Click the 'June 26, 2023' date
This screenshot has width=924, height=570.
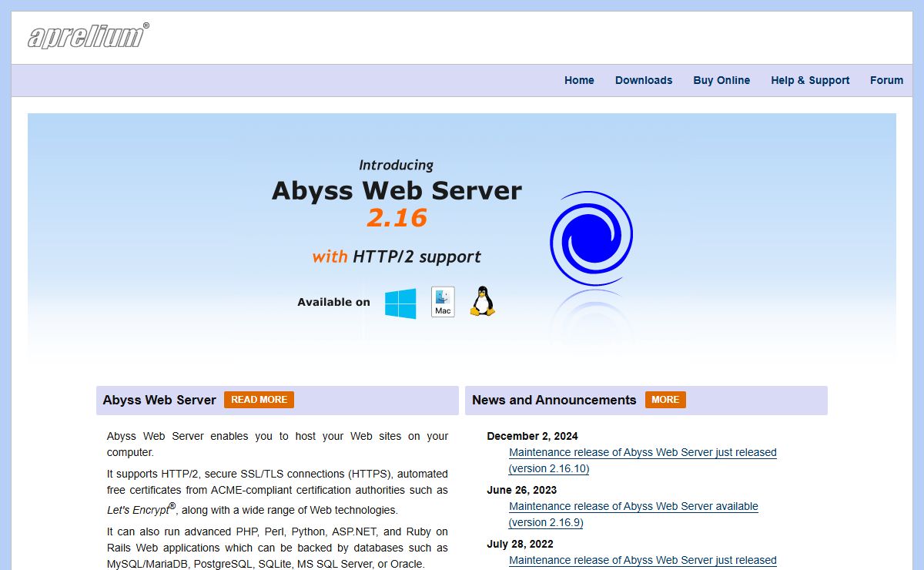[x=521, y=490]
